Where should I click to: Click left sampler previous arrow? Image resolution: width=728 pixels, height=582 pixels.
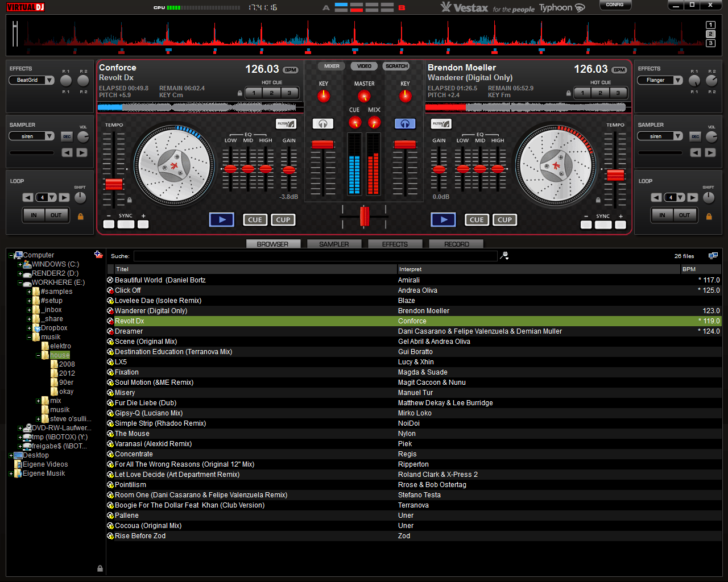[67, 152]
